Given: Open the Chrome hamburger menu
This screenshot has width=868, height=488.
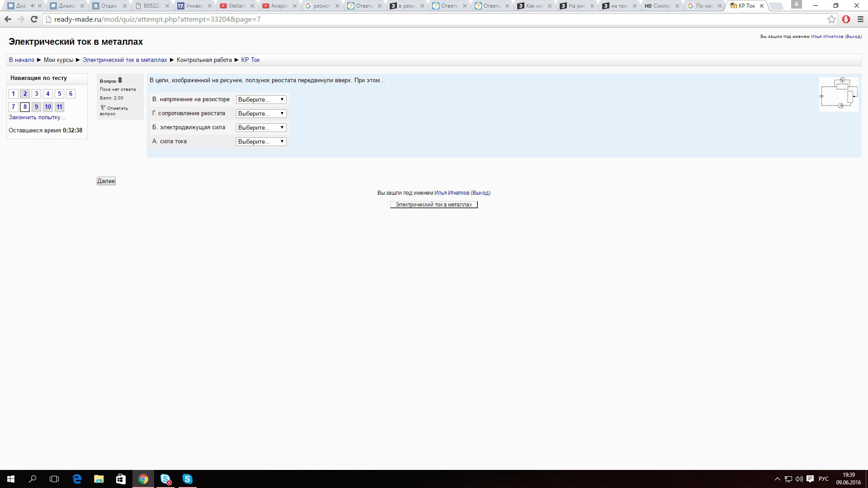Looking at the screenshot, I should [860, 19].
